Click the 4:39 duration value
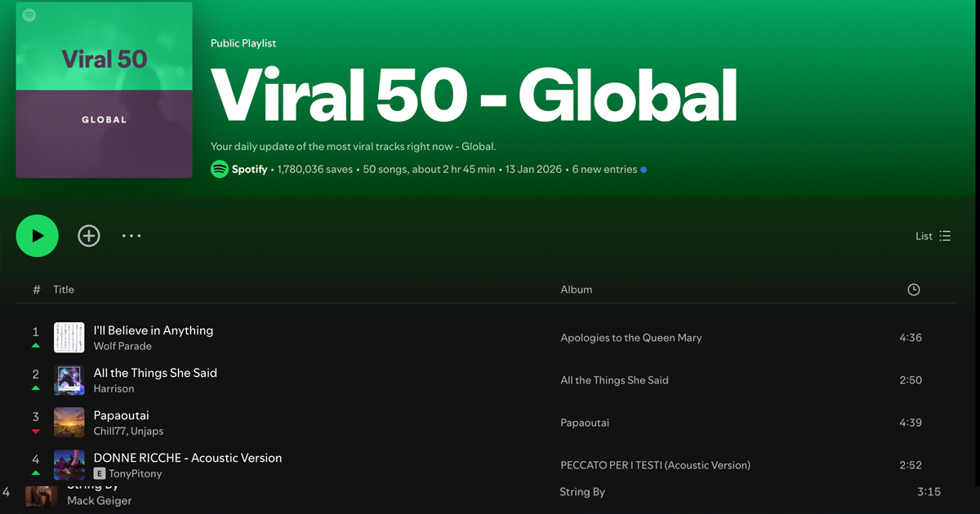This screenshot has height=514, width=980. [911, 423]
